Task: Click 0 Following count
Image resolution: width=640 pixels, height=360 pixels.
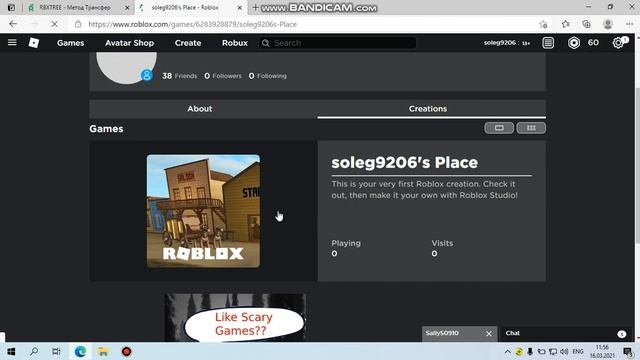Action: [x=267, y=76]
